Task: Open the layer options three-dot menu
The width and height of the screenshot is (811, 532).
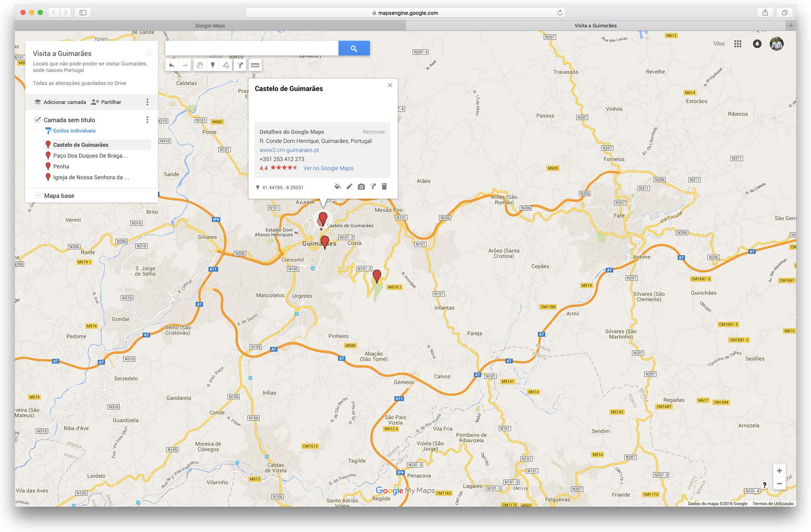Action: (147, 120)
